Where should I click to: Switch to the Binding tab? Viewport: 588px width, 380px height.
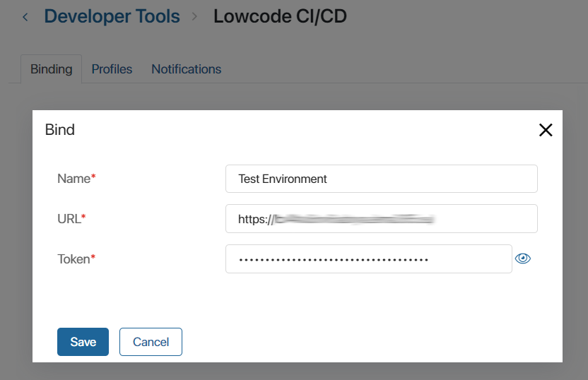click(52, 69)
